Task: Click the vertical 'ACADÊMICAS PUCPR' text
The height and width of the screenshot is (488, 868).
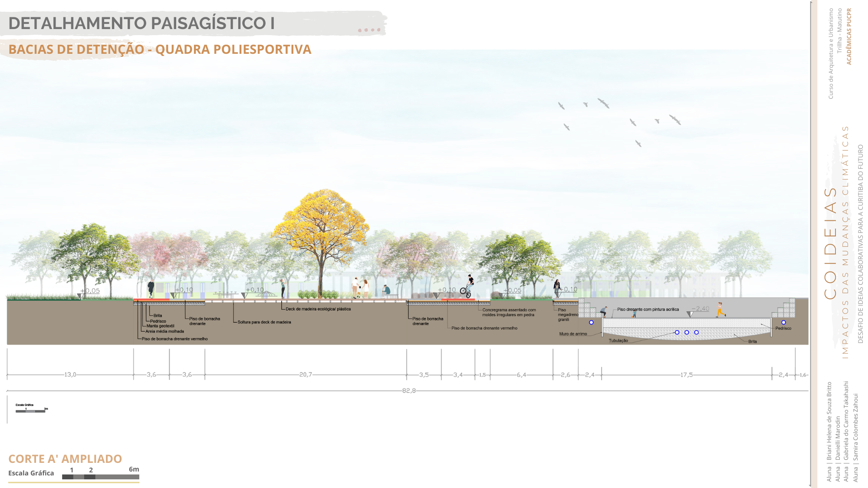Action: pyautogui.click(x=849, y=37)
